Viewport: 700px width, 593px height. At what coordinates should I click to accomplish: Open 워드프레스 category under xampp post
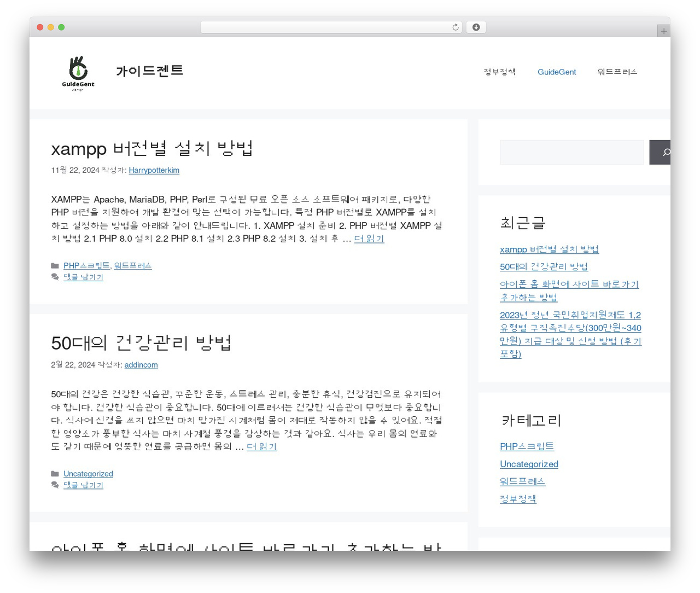click(133, 266)
